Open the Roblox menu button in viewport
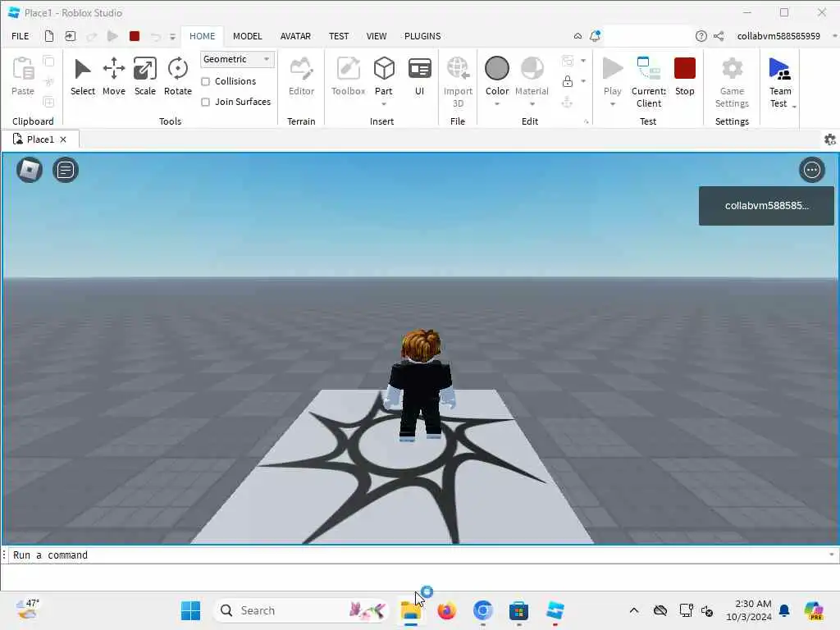Viewport: 840px width, 630px height. coord(30,170)
